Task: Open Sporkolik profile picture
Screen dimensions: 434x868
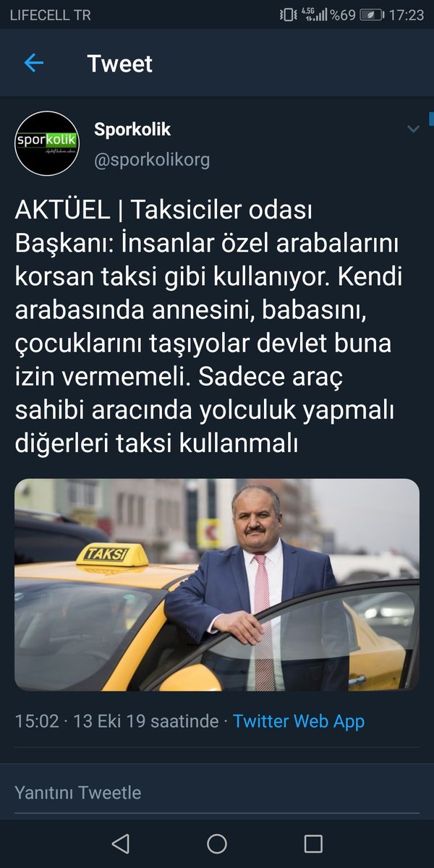Action: tap(47, 143)
